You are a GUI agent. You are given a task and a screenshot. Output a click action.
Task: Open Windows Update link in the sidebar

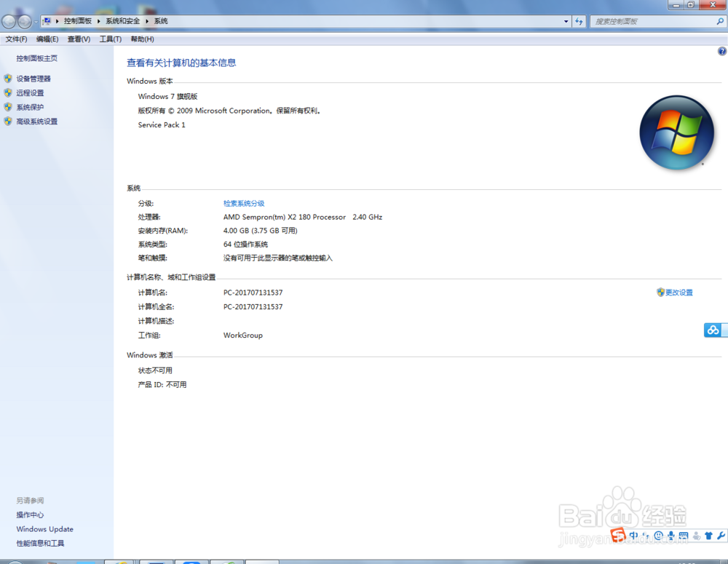pos(44,529)
